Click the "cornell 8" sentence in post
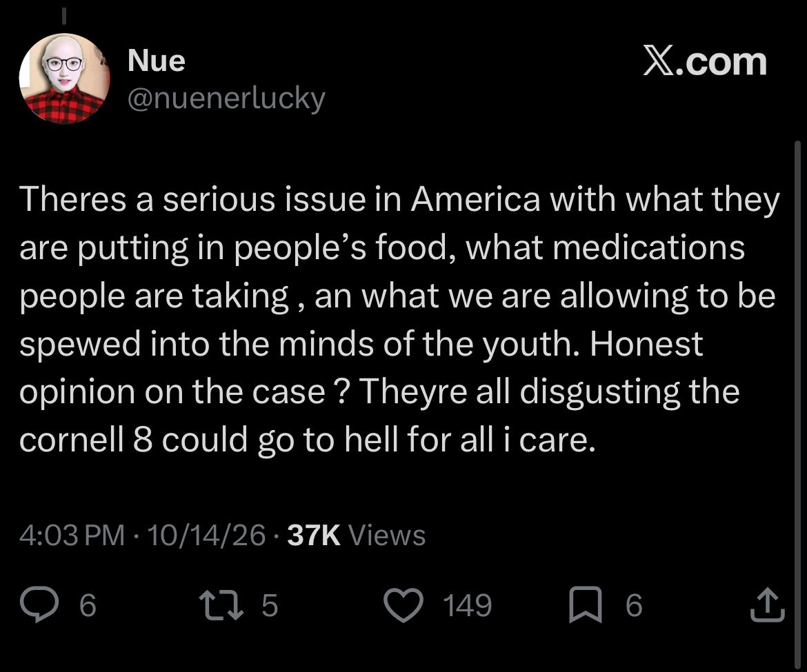Viewport: 807px width, 672px height. point(307,440)
